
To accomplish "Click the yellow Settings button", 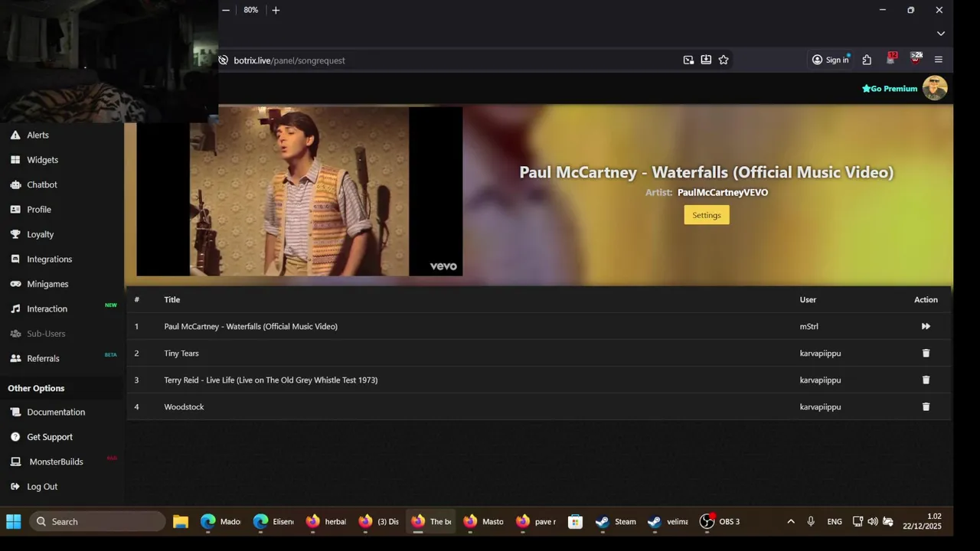I will [x=707, y=215].
